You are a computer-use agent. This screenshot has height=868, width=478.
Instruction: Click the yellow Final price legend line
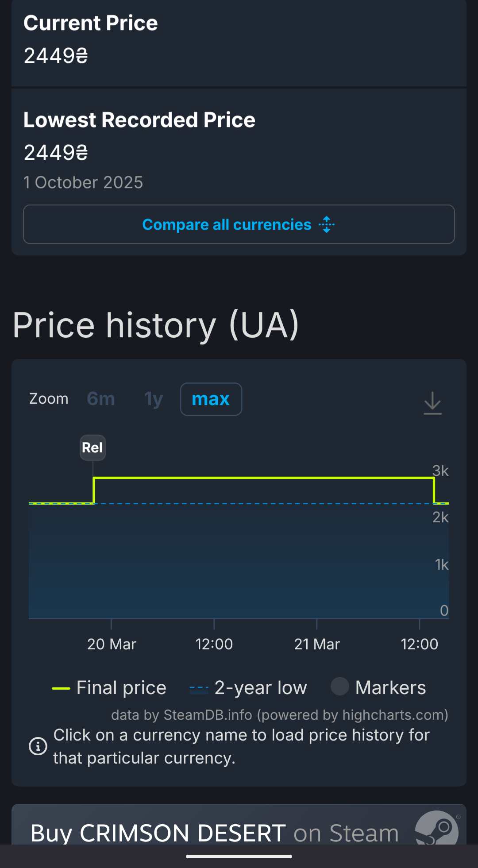(61, 688)
